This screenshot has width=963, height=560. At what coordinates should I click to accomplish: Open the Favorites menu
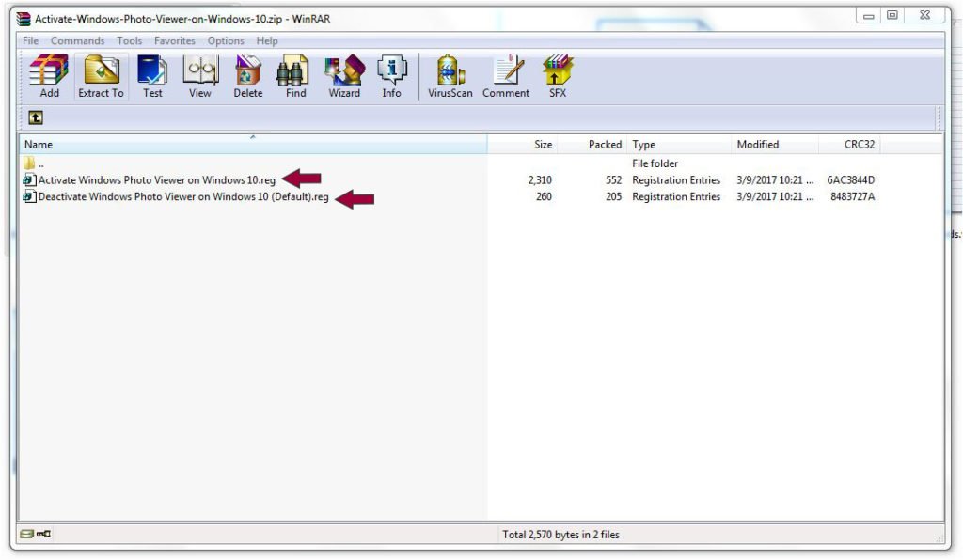point(175,41)
